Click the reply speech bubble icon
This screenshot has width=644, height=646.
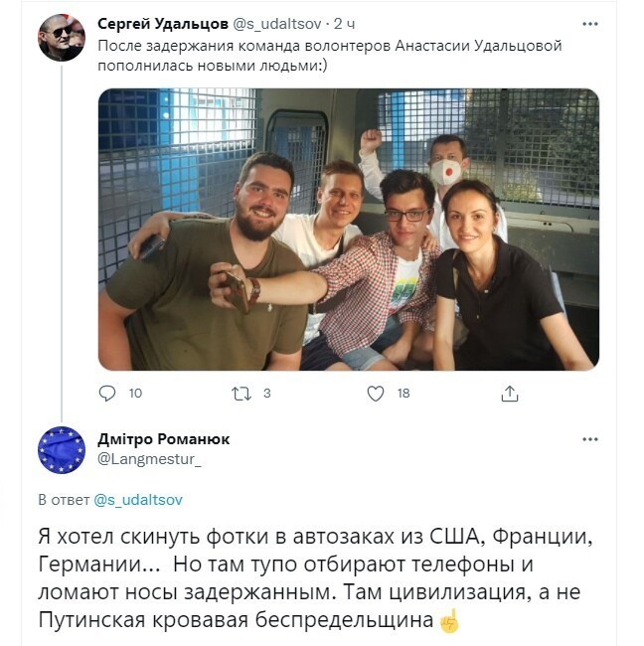tap(107, 393)
